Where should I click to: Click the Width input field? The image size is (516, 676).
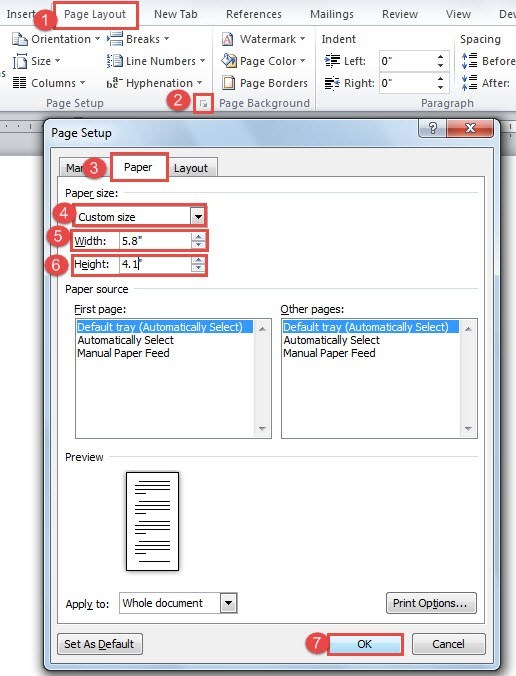click(x=155, y=241)
